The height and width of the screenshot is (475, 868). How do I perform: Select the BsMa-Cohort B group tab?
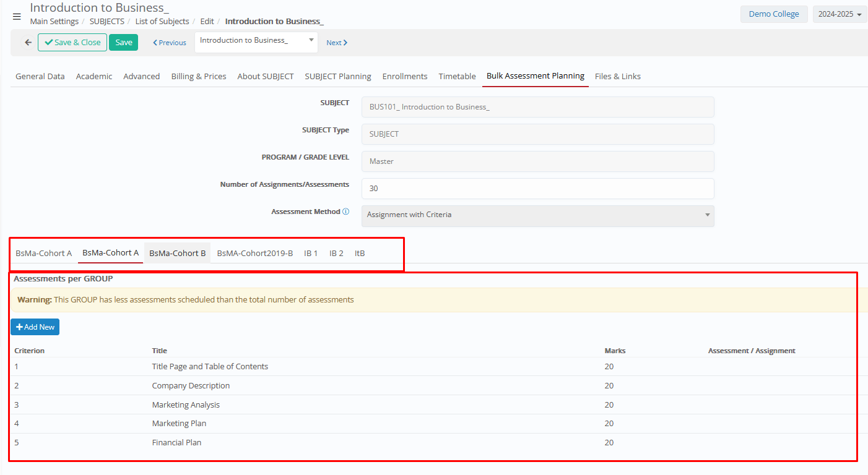[177, 253]
